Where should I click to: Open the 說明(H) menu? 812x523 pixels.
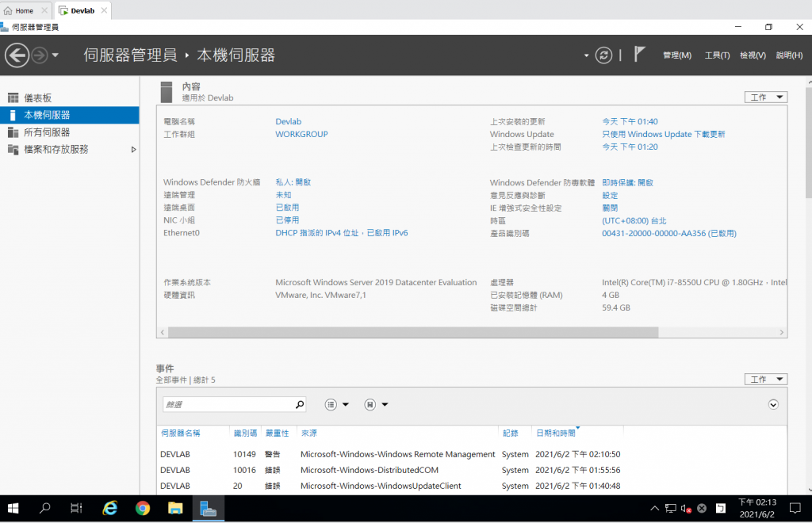pos(789,55)
